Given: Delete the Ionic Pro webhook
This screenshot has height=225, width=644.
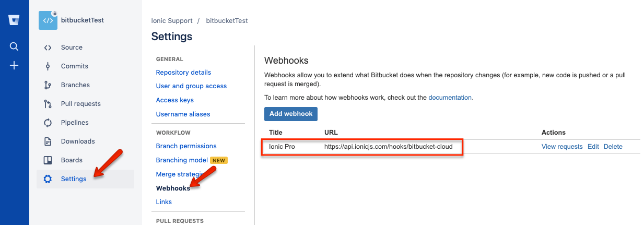Looking at the screenshot, I should (x=613, y=147).
